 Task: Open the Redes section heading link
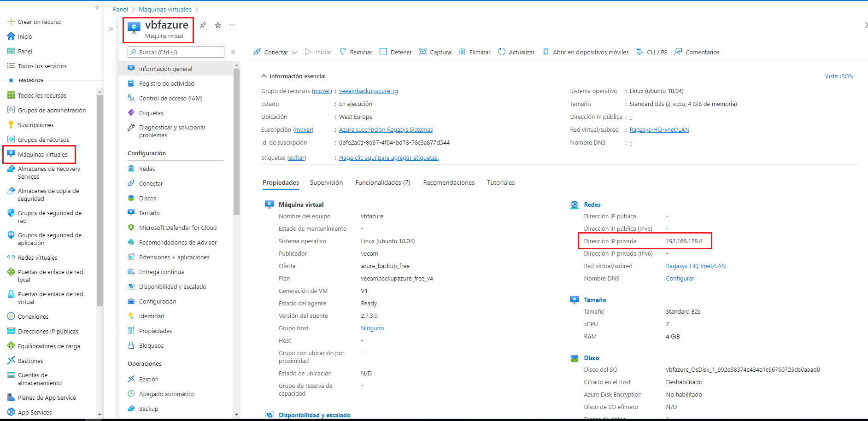(592, 205)
